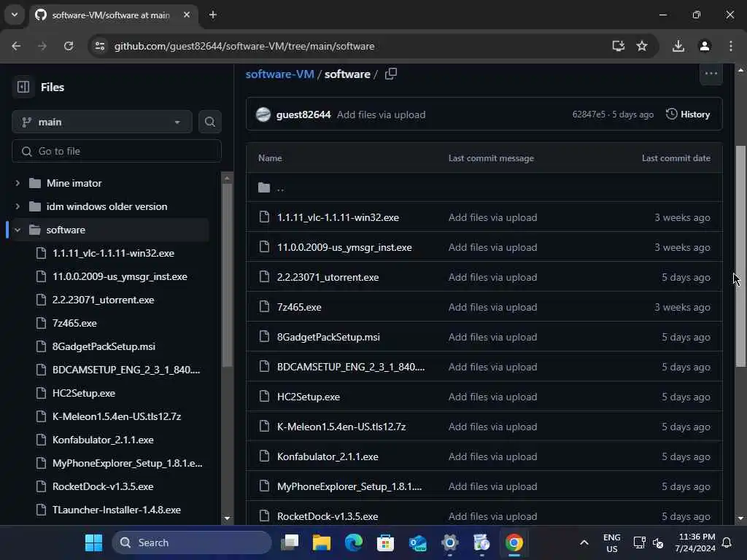Expand the Mine imator folder

(x=18, y=183)
